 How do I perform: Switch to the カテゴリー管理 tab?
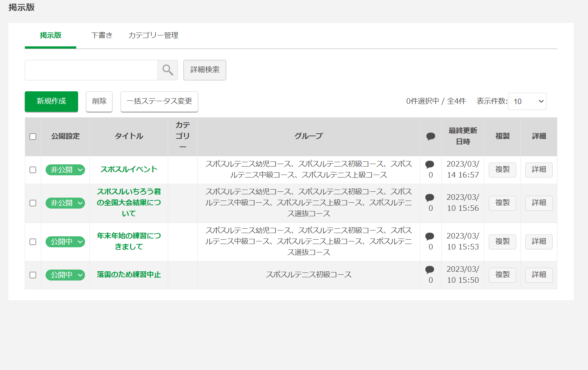pos(153,35)
